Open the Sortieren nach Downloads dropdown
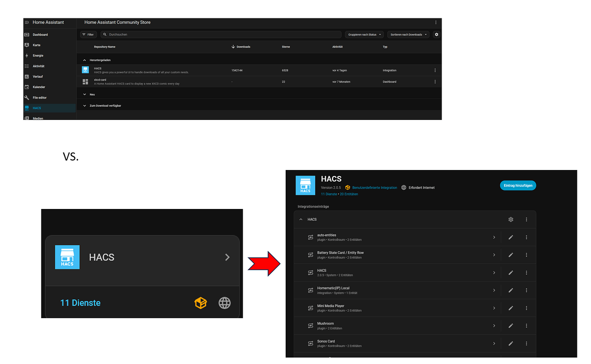Screen dimensions: 591x364 [408, 34]
